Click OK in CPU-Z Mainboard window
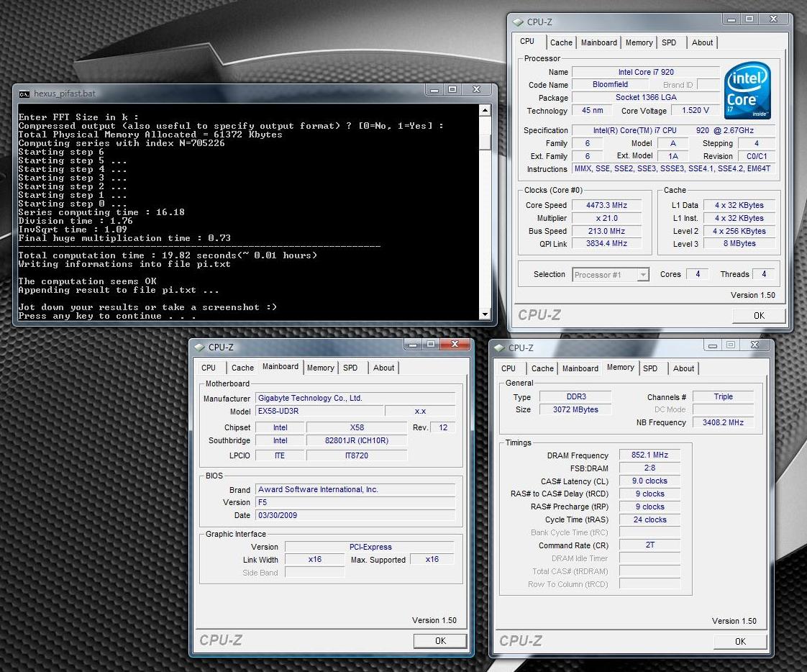 pos(441,641)
